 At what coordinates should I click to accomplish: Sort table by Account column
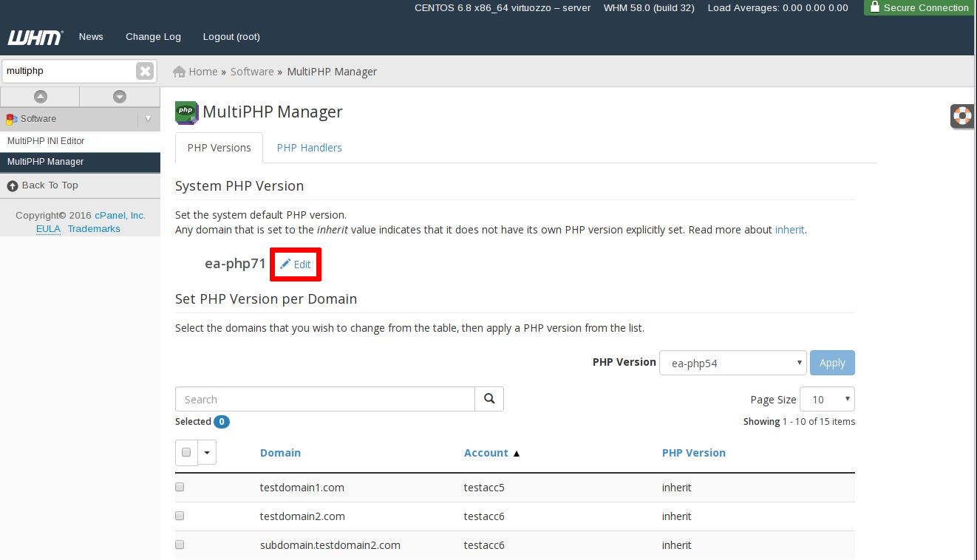[x=486, y=453]
